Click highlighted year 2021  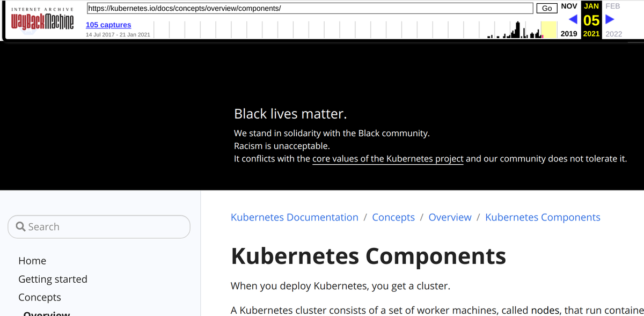pos(591,33)
